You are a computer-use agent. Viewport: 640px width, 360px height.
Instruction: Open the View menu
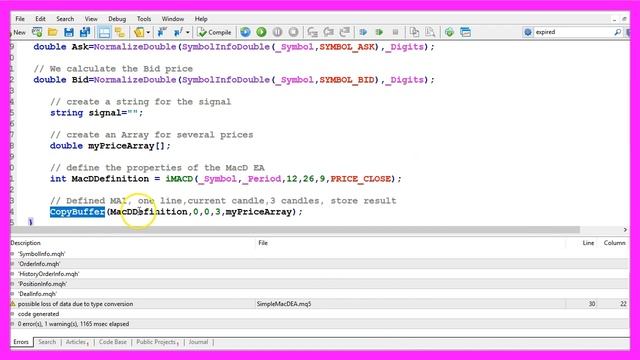pyautogui.click(x=91, y=19)
